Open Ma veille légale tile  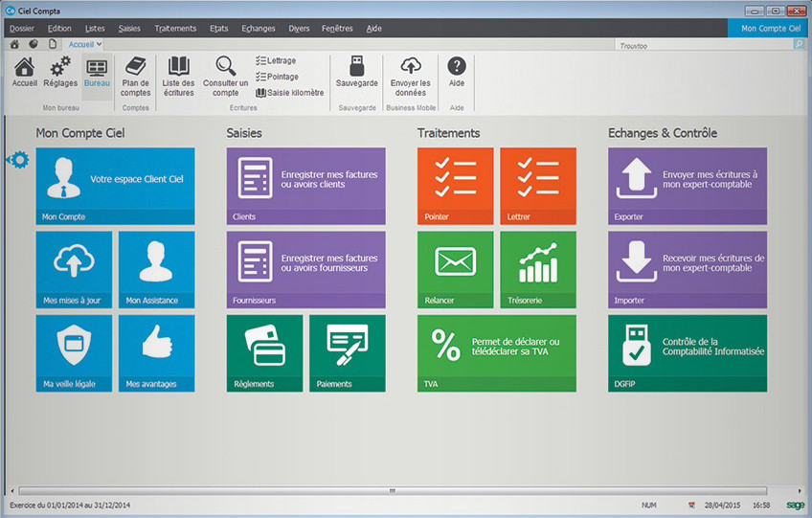74,353
